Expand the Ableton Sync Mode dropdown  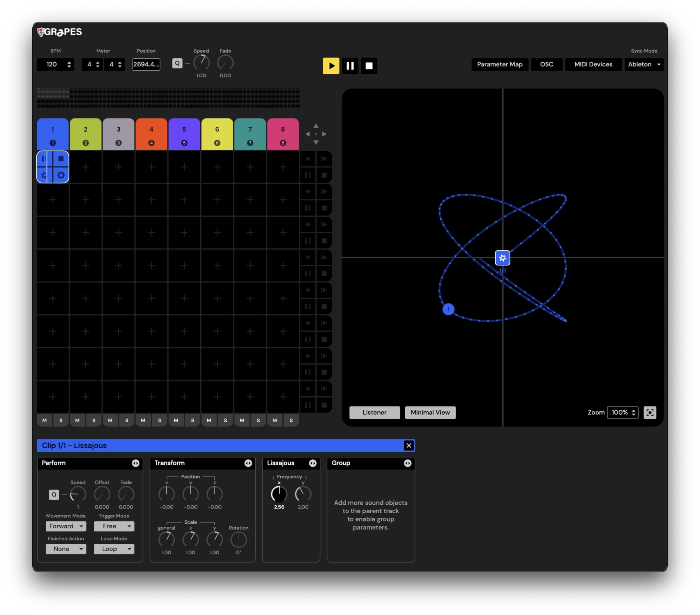(x=644, y=64)
